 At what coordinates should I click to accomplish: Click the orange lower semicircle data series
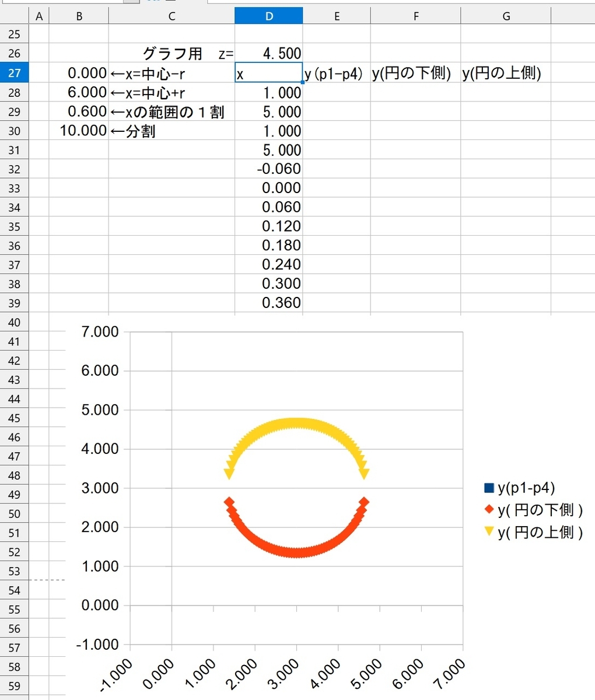tap(296, 552)
